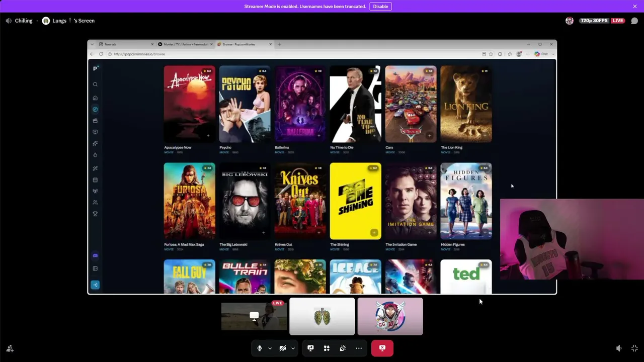Dismiss the Streamer Mode banner
The width and height of the screenshot is (644, 362).
coord(635,6)
